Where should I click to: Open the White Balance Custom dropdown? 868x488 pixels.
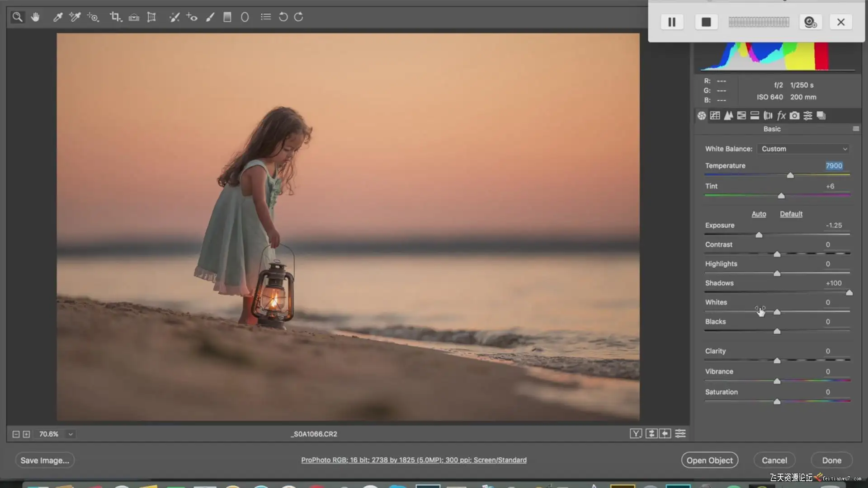pos(804,149)
